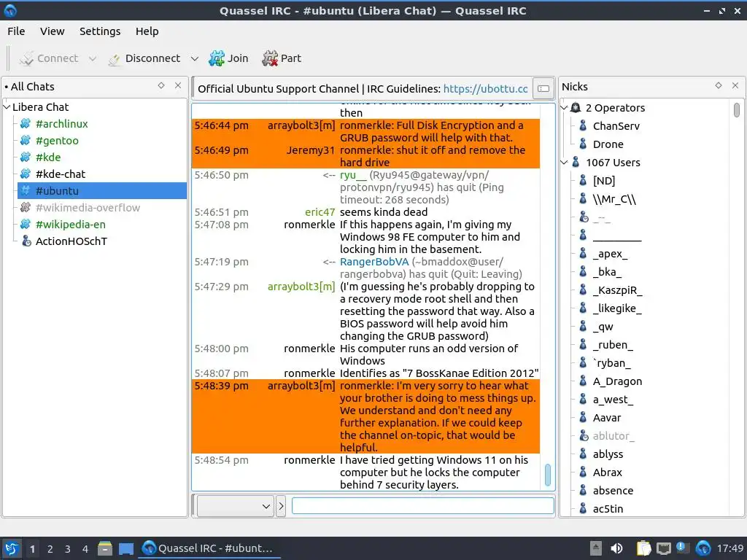Image resolution: width=747 pixels, height=560 pixels.
Task: Click the chat view scrollbar handle
Action: 547,475
